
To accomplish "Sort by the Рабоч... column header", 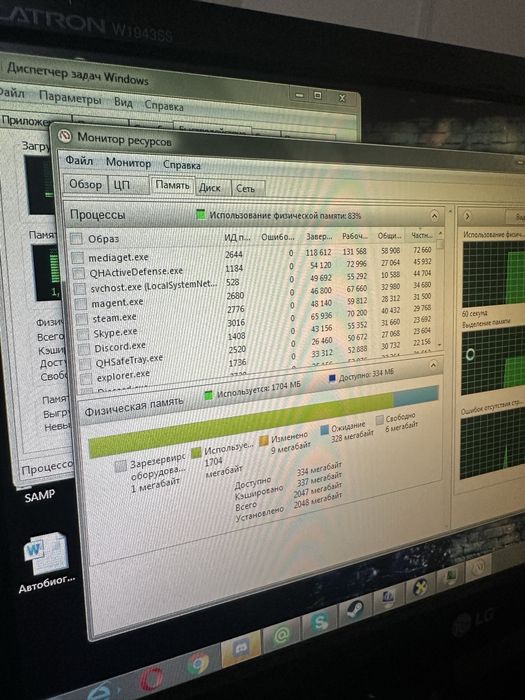I will click(355, 236).
